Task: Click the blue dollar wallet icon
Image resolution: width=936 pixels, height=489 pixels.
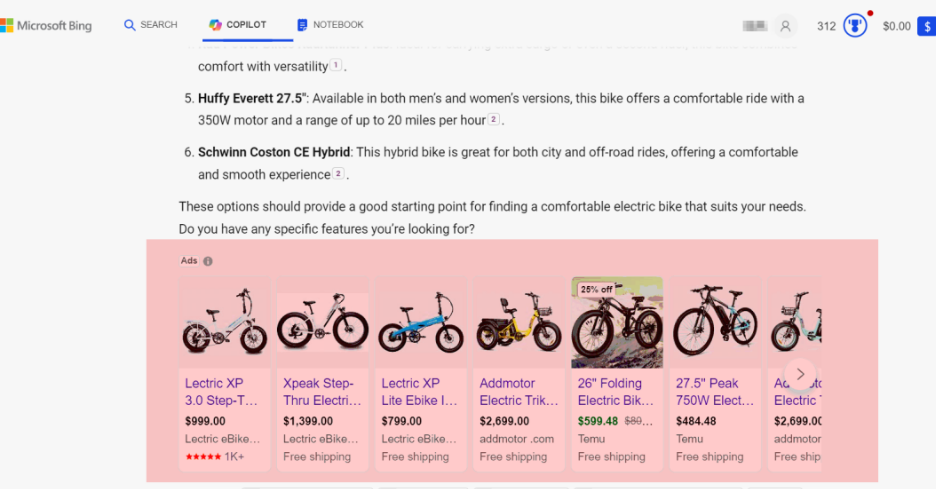Action: pos(926,26)
